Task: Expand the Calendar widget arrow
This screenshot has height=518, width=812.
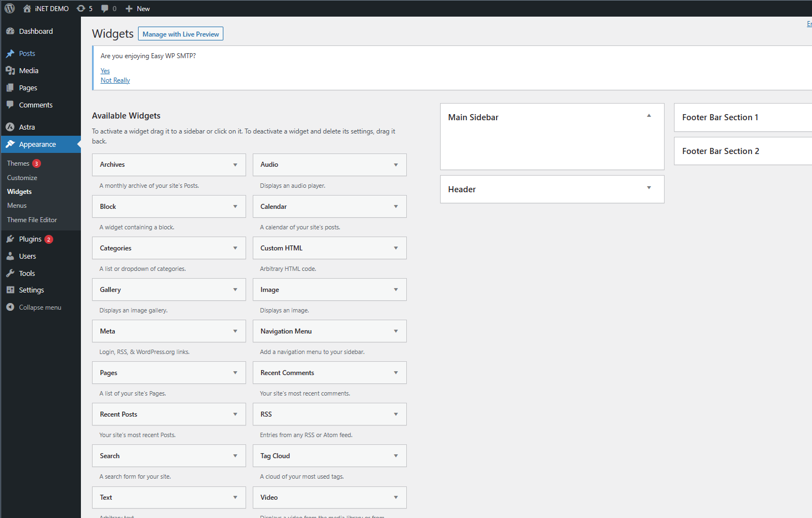Action: pyautogui.click(x=396, y=207)
